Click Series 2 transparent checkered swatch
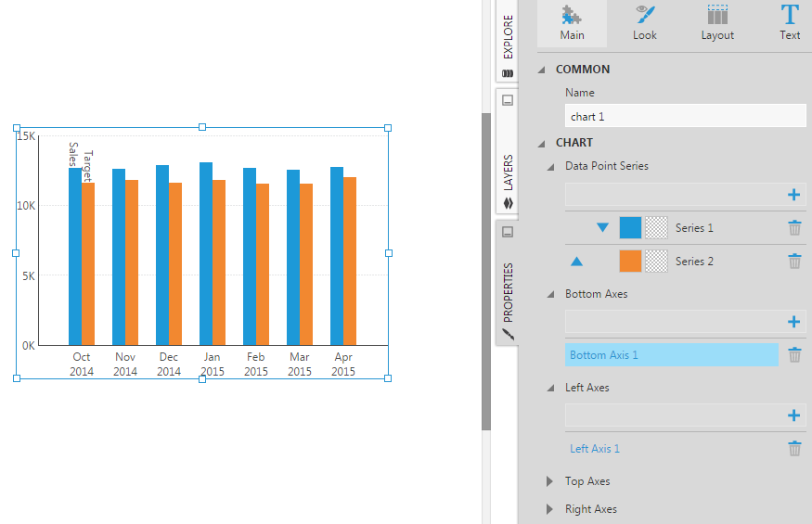Viewport: 812px width, 524px height. [657, 262]
